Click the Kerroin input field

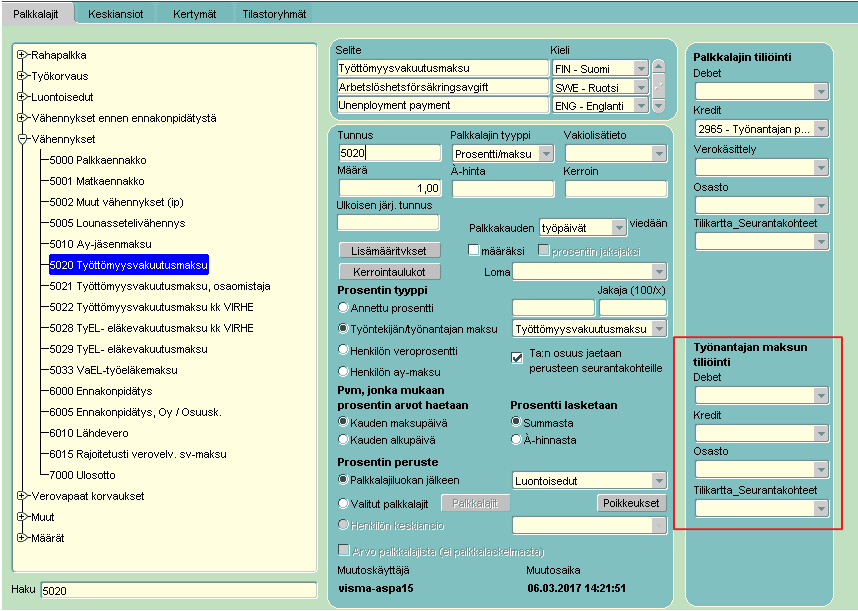coord(616,188)
